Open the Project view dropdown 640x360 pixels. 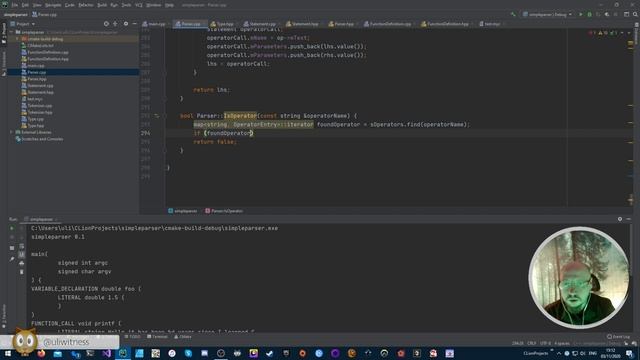tap(23, 24)
